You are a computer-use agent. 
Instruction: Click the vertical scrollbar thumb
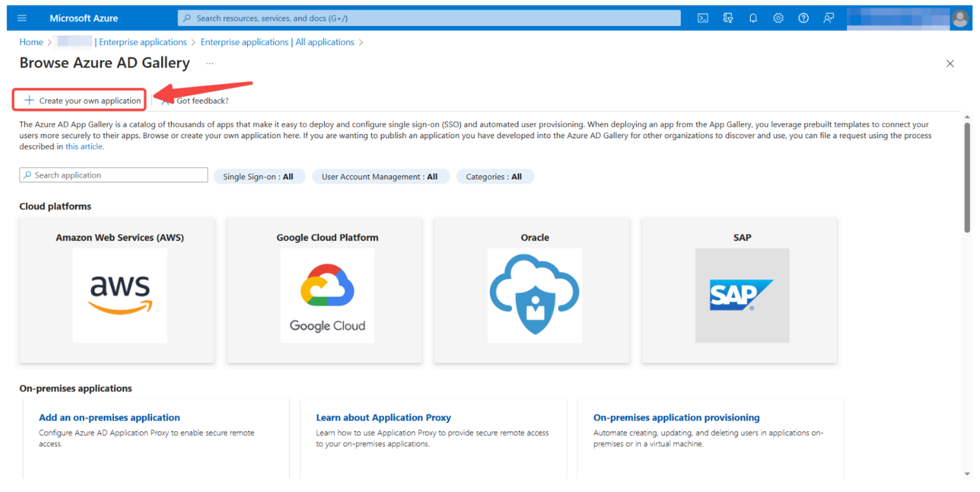[967, 178]
